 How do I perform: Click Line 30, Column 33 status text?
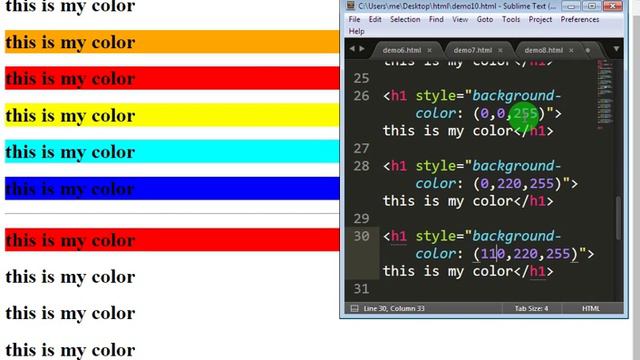pos(394,308)
